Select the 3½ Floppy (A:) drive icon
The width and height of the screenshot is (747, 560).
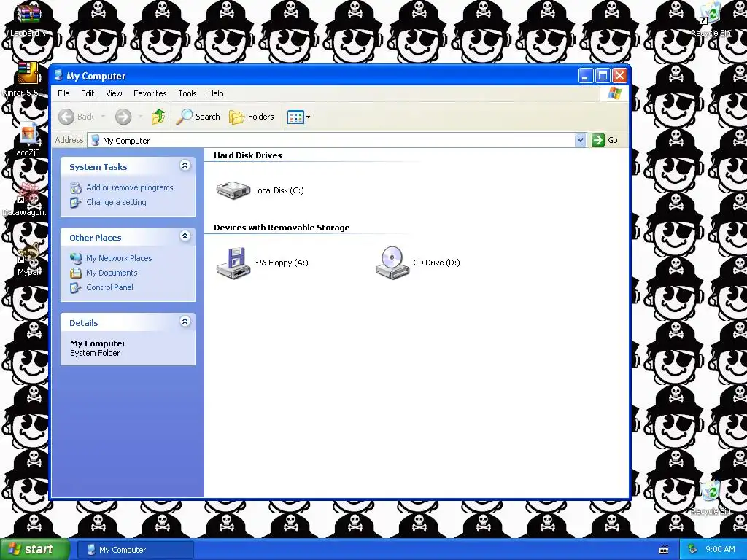click(x=233, y=262)
